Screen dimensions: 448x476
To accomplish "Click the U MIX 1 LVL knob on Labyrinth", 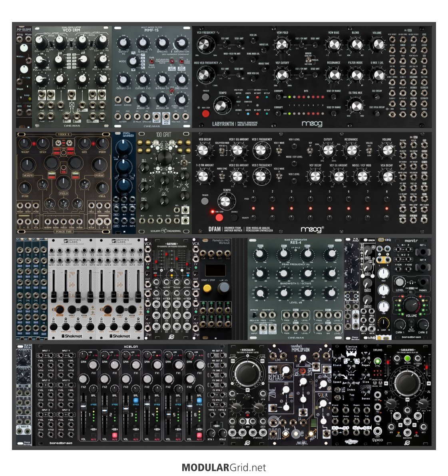I will click(x=378, y=75).
